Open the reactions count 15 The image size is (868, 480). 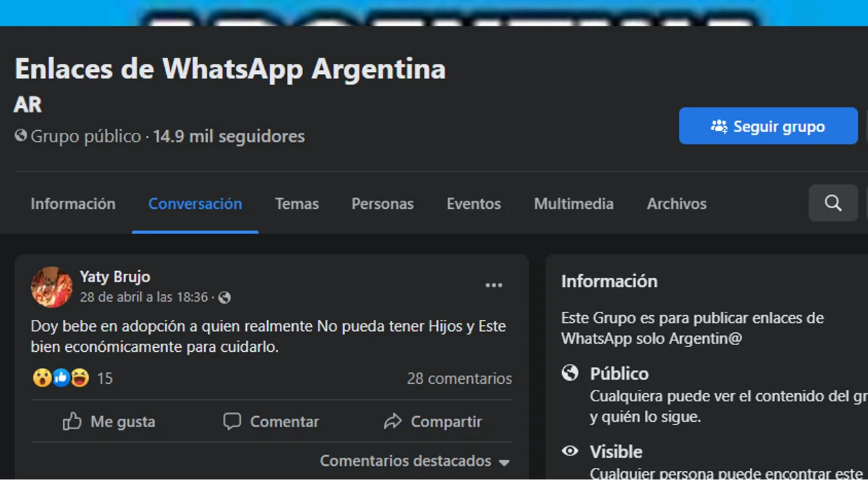[104, 378]
